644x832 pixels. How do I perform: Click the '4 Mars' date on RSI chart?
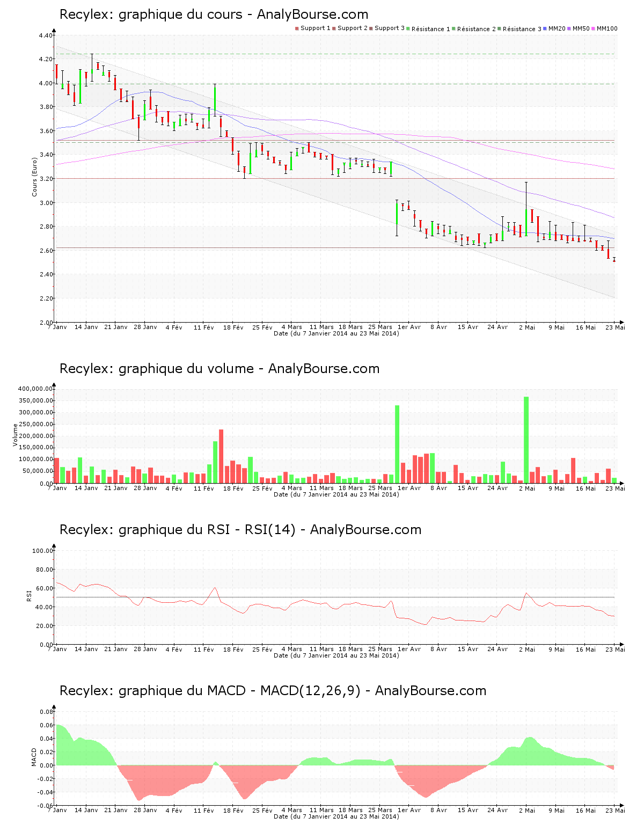[291, 649]
